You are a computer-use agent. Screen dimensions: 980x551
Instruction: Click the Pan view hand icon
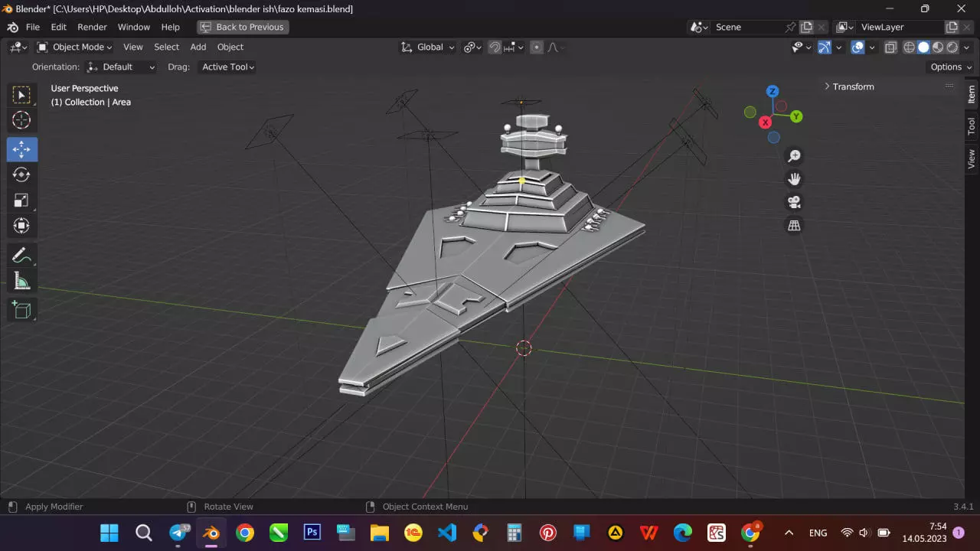(x=794, y=179)
